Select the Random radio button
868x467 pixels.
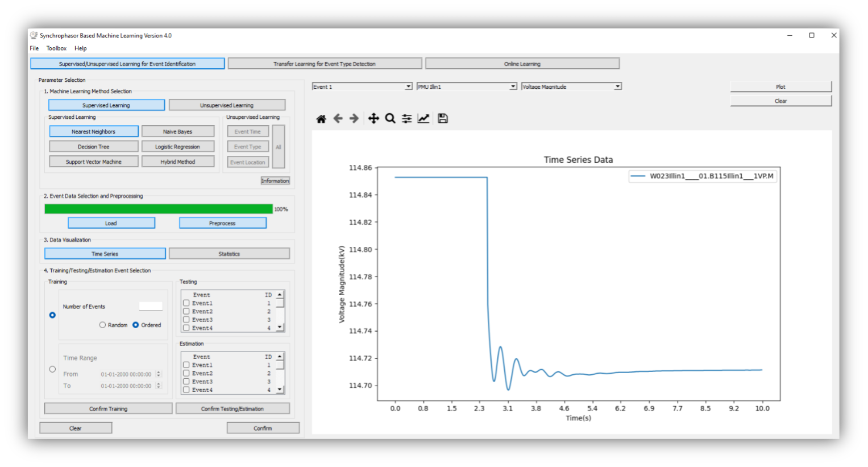pyautogui.click(x=103, y=325)
